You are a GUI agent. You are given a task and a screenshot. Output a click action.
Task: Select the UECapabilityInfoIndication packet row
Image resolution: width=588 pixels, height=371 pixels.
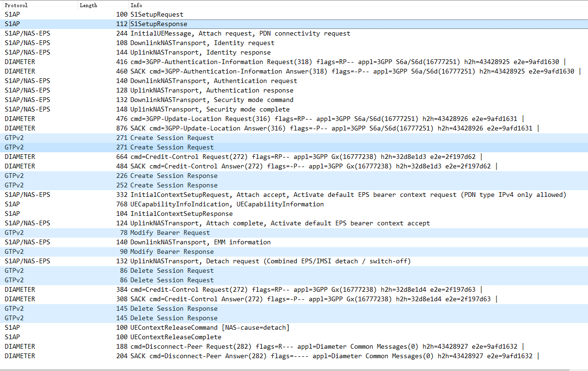(294, 204)
